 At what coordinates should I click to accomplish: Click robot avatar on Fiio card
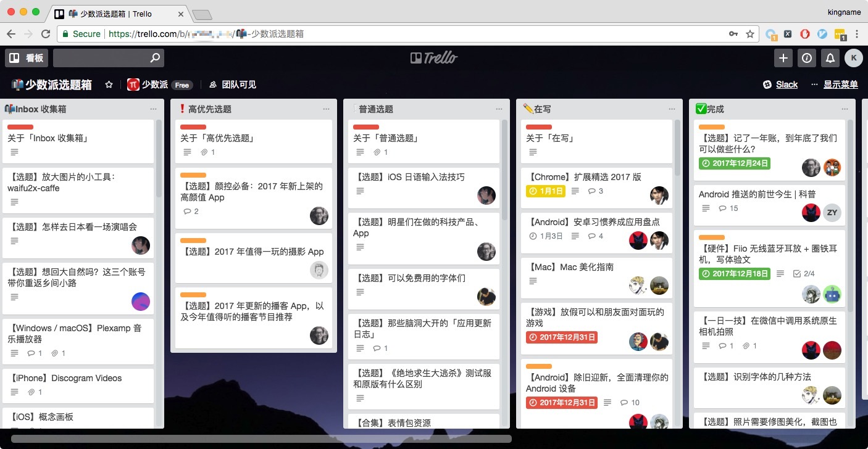pyautogui.click(x=832, y=294)
